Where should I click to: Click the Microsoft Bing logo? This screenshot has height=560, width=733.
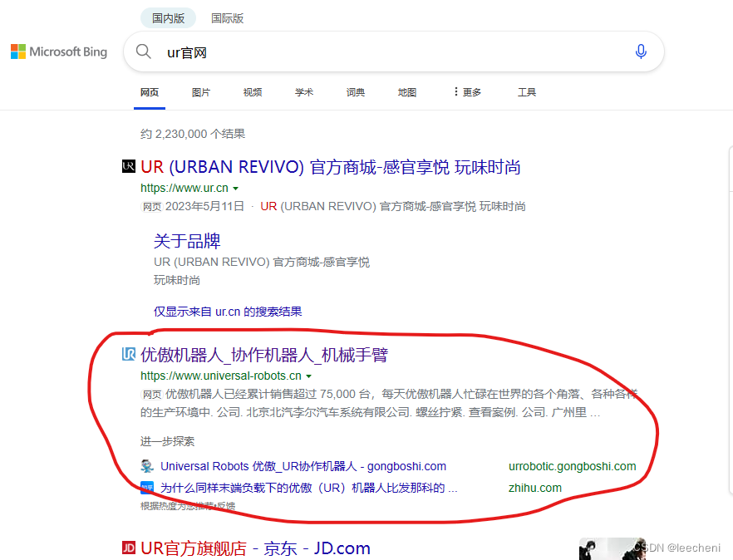[x=59, y=52]
